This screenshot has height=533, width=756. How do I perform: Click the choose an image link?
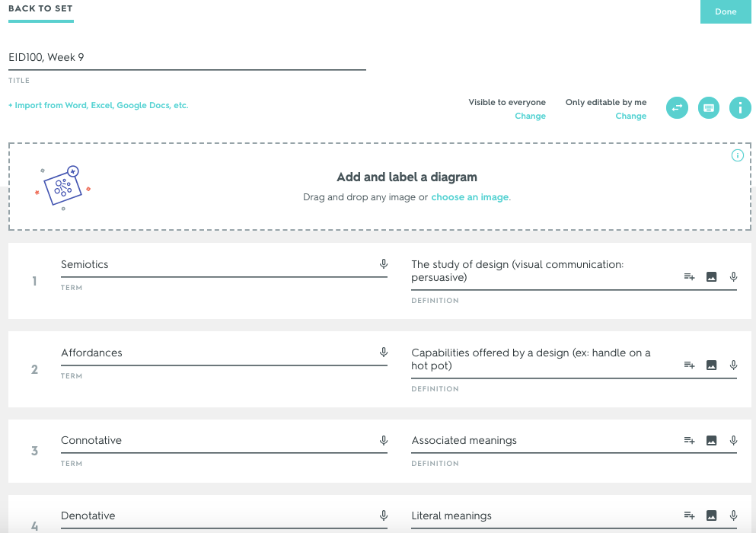(470, 196)
